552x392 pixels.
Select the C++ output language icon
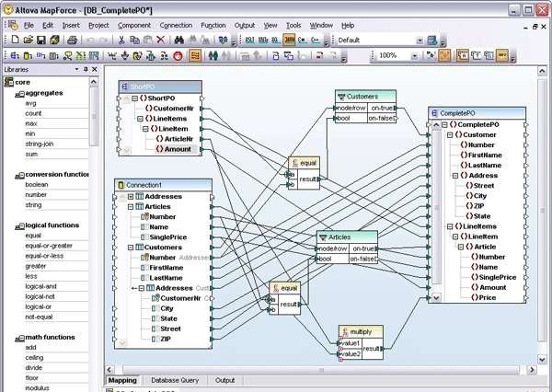316,40
